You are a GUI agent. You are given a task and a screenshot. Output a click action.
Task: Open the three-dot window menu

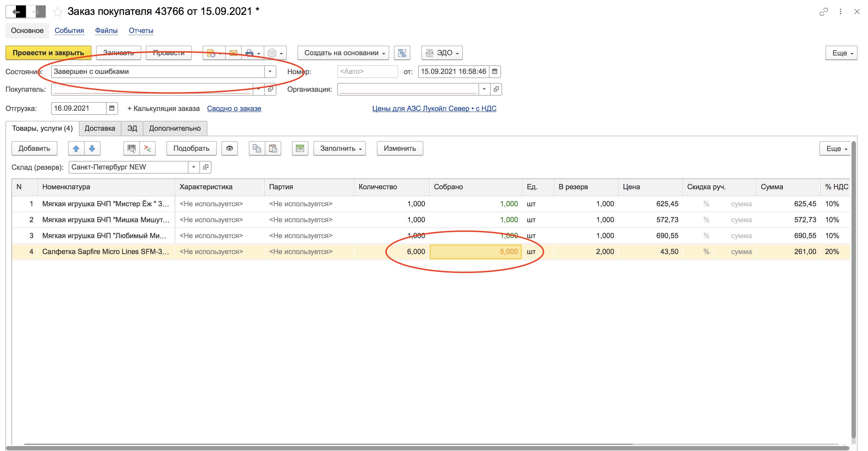tap(840, 12)
